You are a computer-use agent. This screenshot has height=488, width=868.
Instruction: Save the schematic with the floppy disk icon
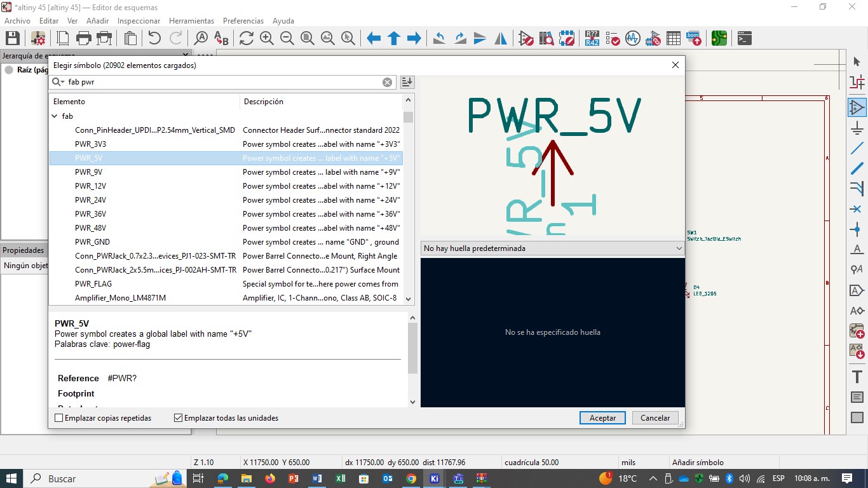click(14, 38)
